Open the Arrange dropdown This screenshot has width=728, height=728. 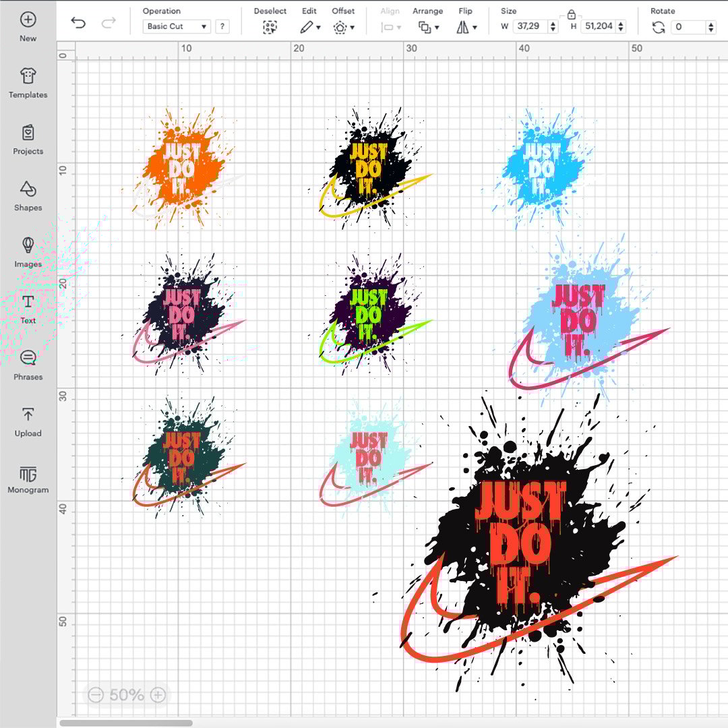[428, 28]
